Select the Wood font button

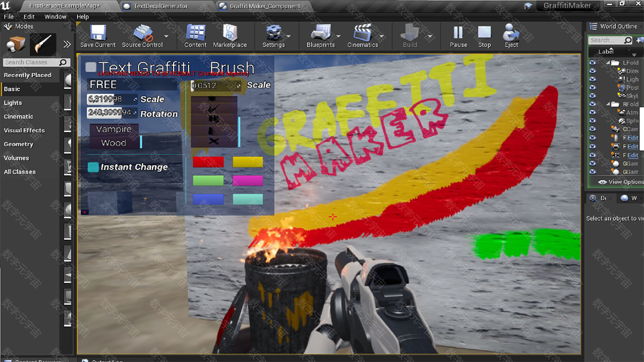pos(114,143)
